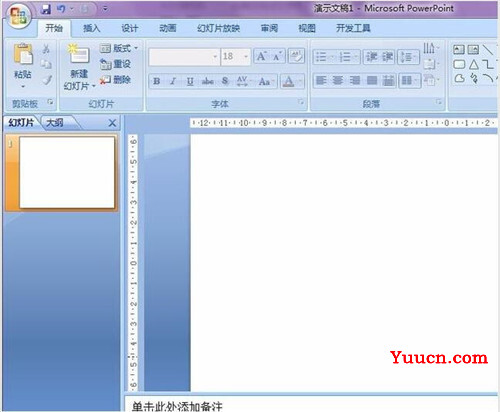This screenshot has width=500, height=412.
Task: Switch to the 动画 Animations tab
Action: coord(167,28)
